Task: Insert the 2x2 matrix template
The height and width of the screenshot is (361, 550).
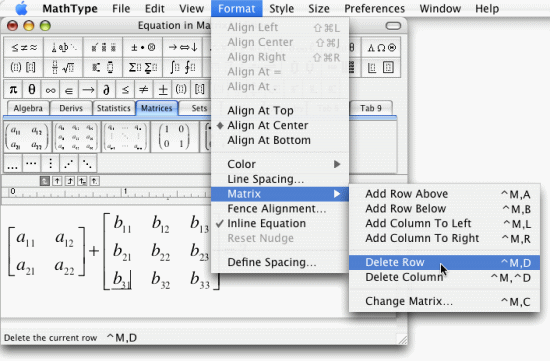Action: (x=27, y=137)
